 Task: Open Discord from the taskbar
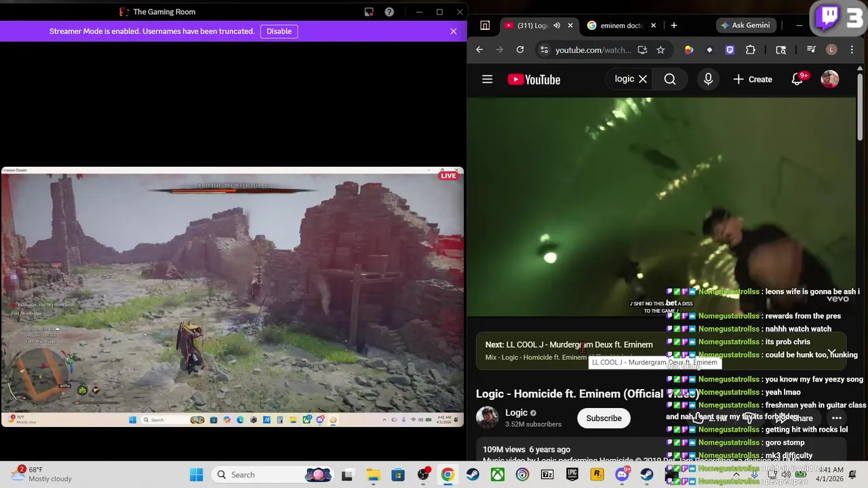point(622,474)
